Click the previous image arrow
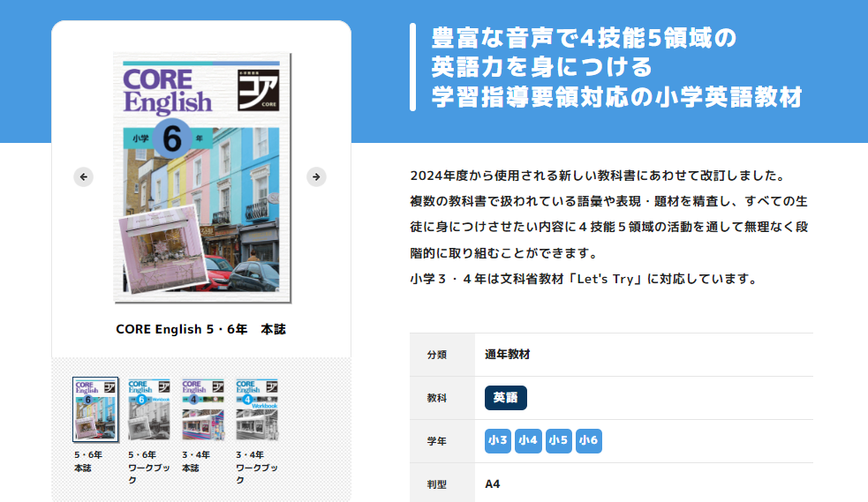 (83, 176)
